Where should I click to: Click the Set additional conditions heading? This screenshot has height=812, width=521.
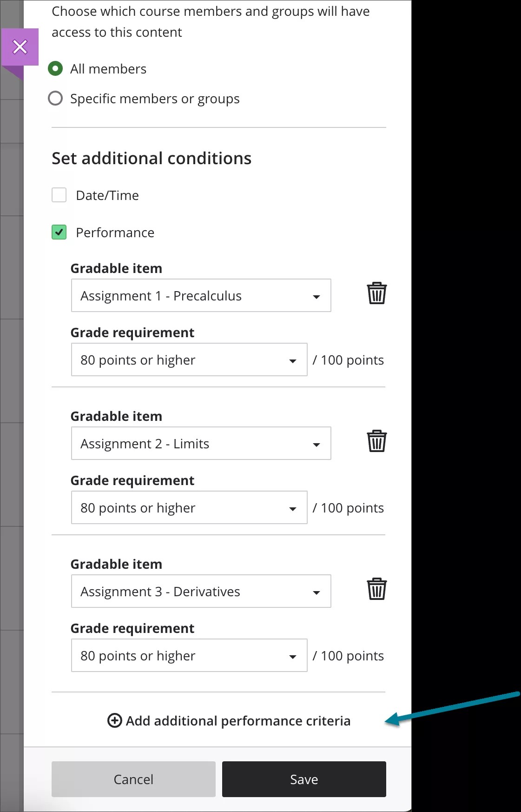(x=152, y=158)
